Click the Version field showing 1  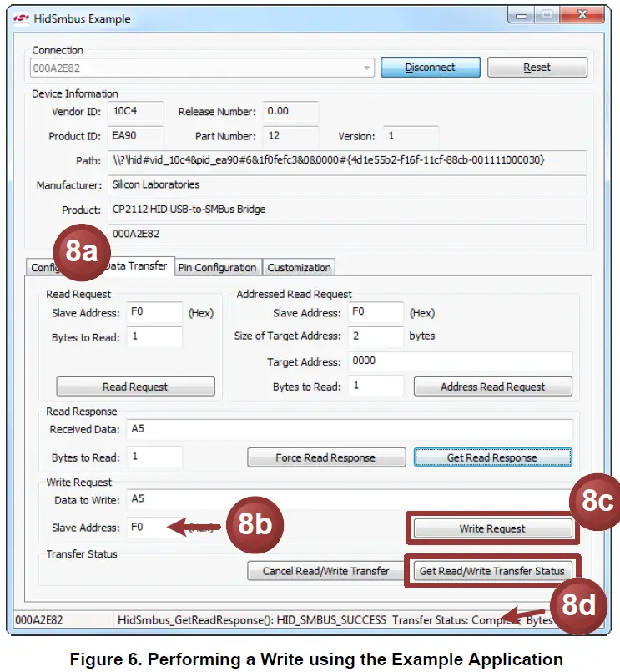[411, 136]
